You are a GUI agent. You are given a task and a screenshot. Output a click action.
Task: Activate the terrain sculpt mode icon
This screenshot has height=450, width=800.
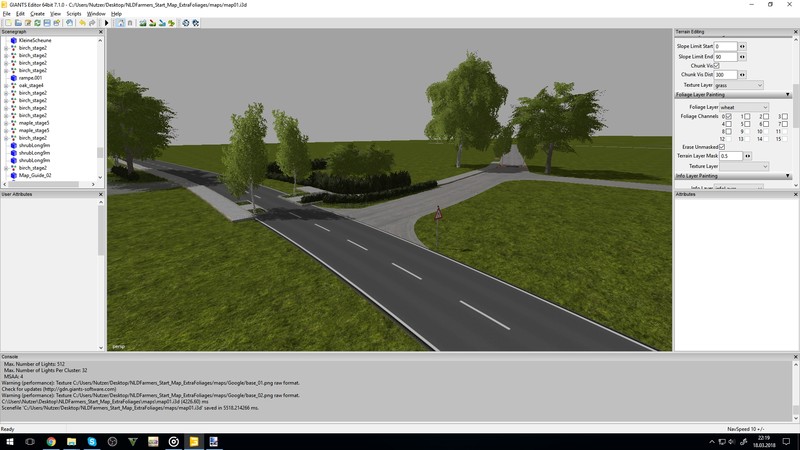tap(143, 23)
